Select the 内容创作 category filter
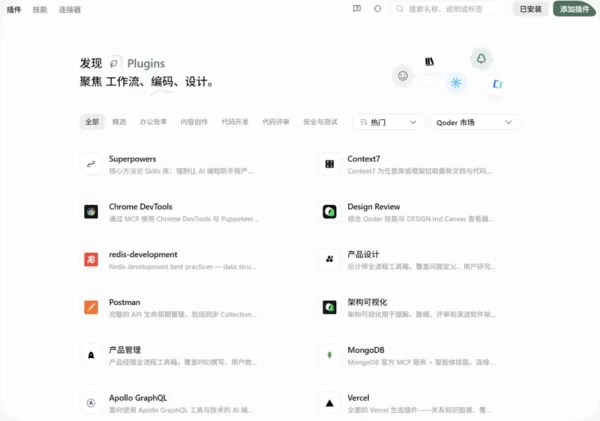The image size is (600, 421). point(194,122)
